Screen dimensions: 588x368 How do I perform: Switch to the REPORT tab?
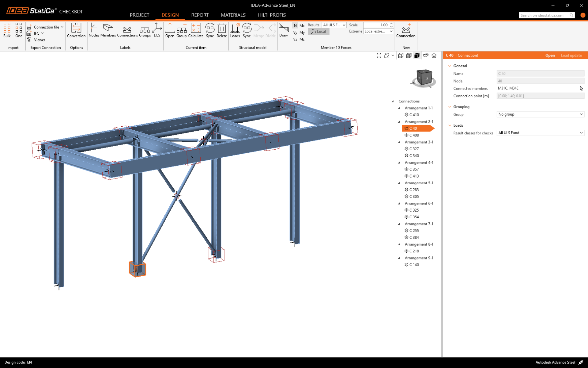click(x=200, y=15)
